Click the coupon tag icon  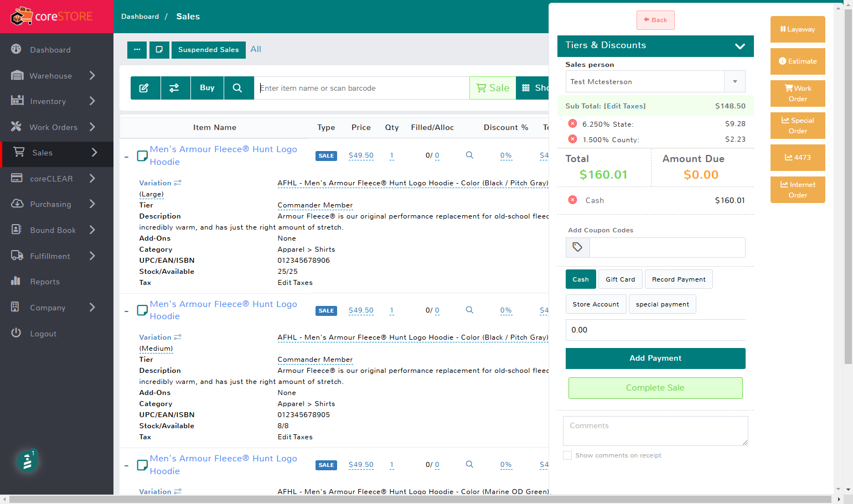coord(577,247)
